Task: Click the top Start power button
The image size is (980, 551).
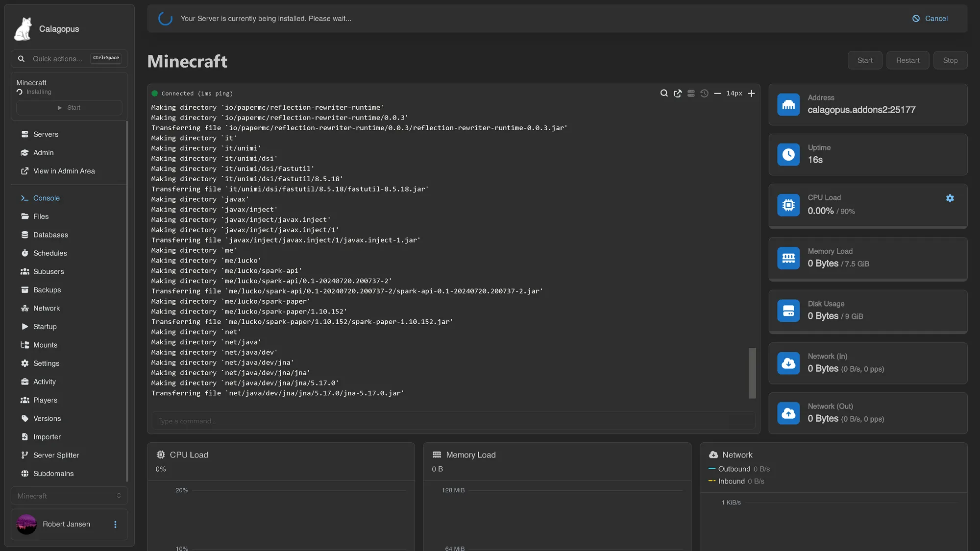Action: tap(865, 60)
